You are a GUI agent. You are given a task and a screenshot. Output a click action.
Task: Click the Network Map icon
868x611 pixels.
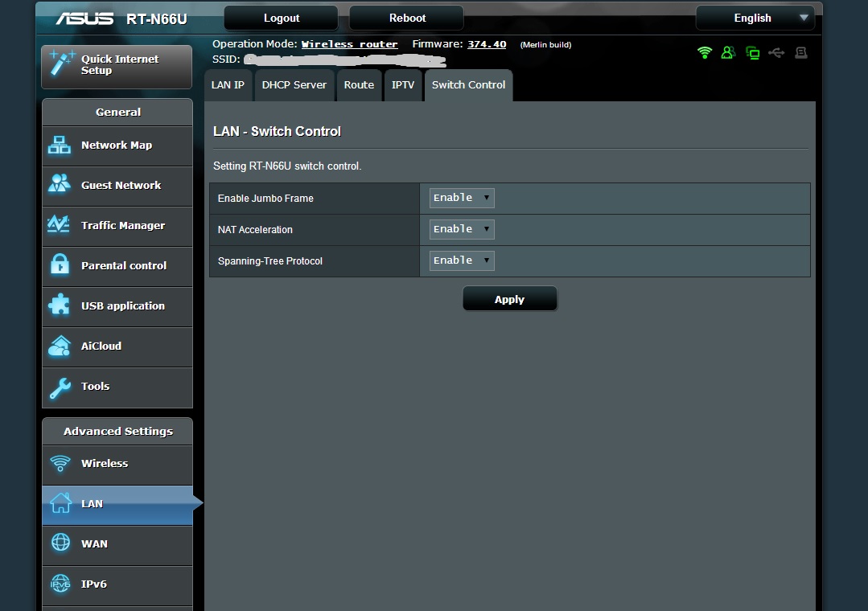[60, 145]
